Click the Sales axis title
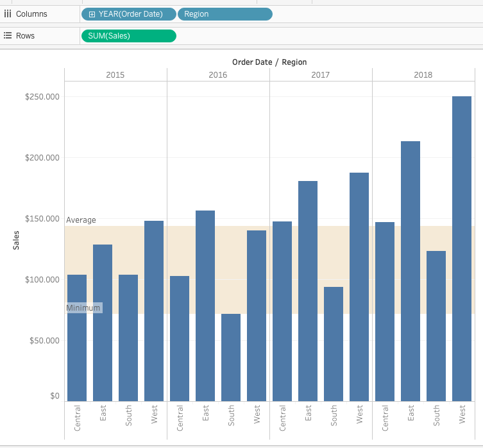483x448 pixels. (16, 240)
